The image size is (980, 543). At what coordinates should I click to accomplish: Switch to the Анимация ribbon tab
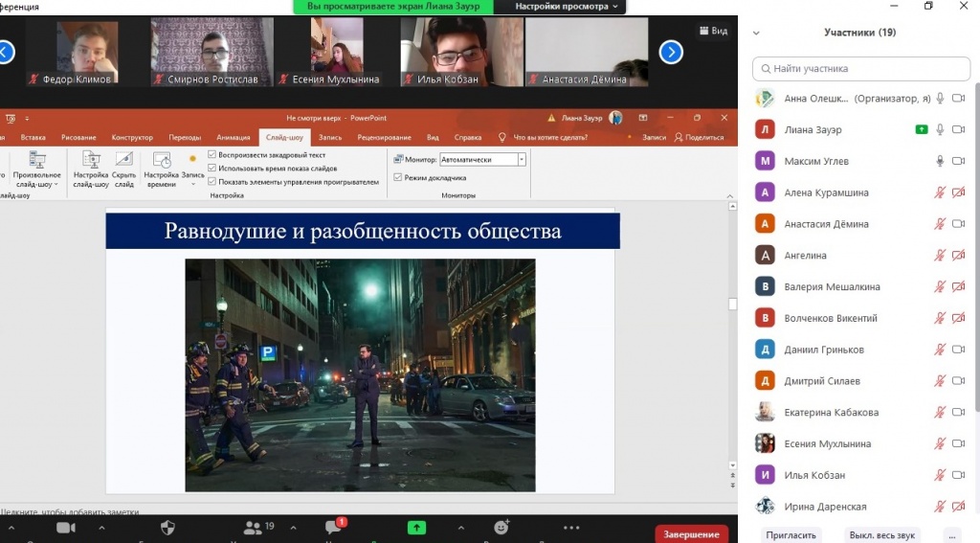234,137
